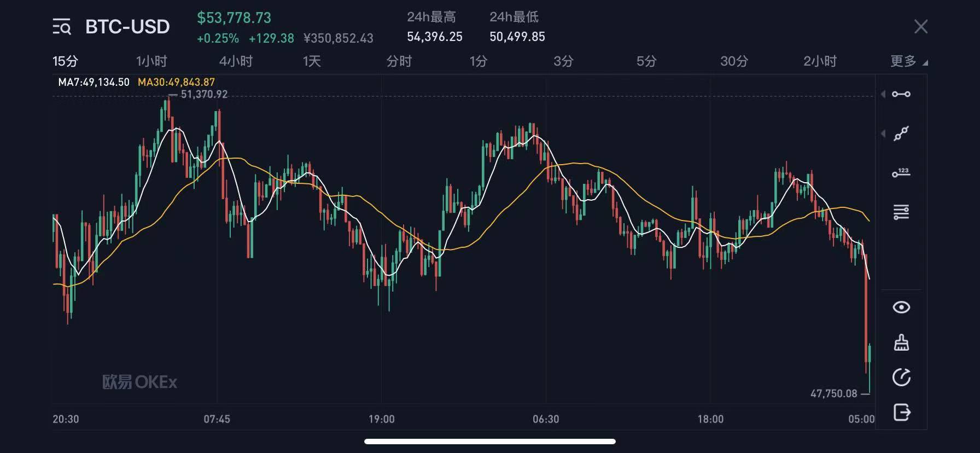Open the trading pair search list icon
The image size is (980, 453).
tap(62, 26)
